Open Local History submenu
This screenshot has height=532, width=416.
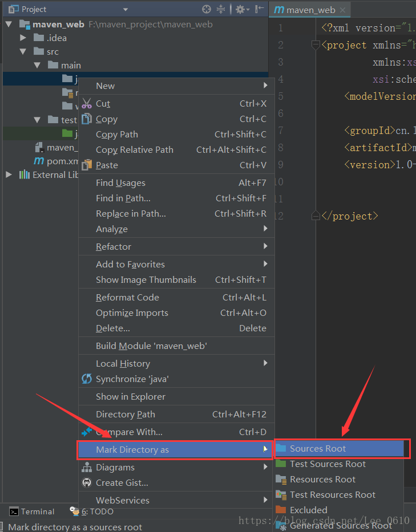(x=176, y=363)
